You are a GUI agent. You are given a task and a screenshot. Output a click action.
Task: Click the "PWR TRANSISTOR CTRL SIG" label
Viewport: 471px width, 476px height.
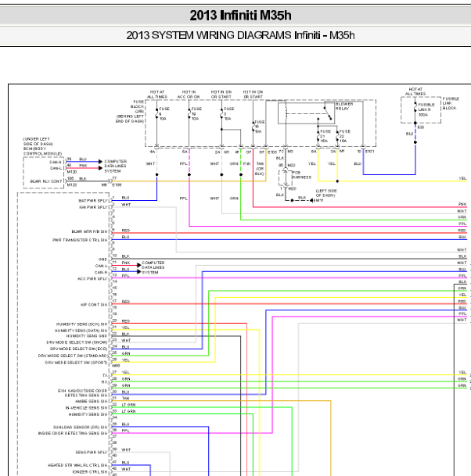pos(80,240)
